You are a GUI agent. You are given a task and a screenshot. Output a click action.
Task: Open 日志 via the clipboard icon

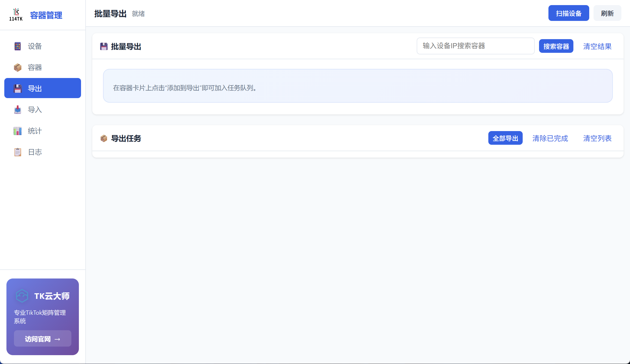[x=17, y=152]
